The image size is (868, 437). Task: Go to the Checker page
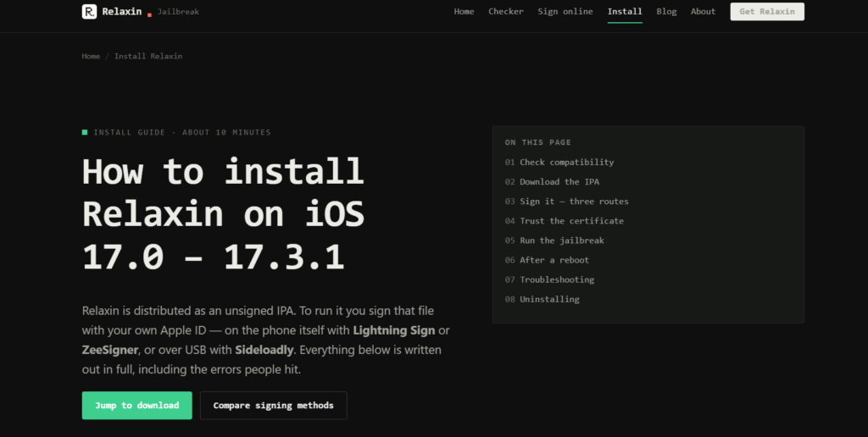[505, 12]
